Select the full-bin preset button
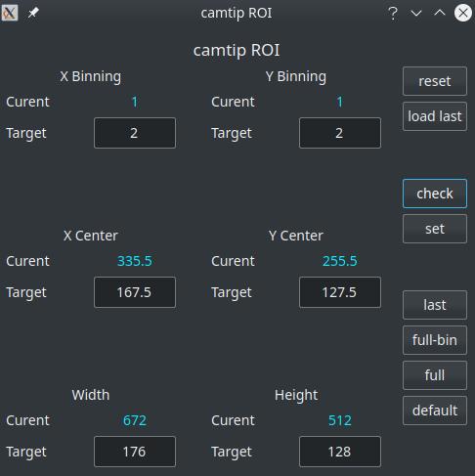Image resolution: width=475 pixels, height=476 pixels. [435, 340]
